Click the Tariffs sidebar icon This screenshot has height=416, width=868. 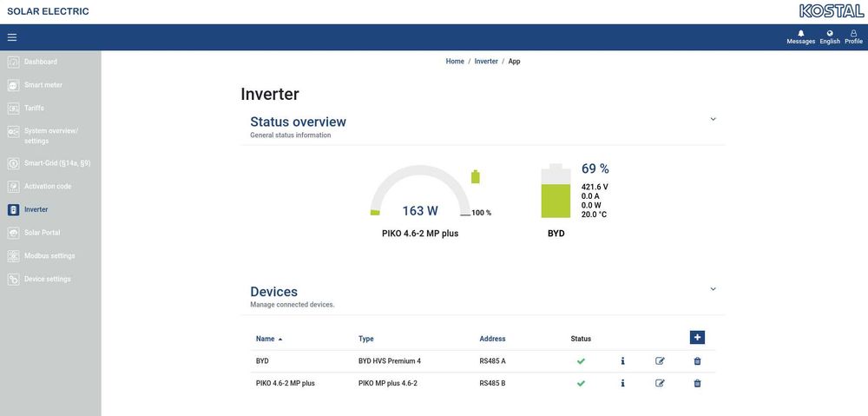click(x=13, y=109)
